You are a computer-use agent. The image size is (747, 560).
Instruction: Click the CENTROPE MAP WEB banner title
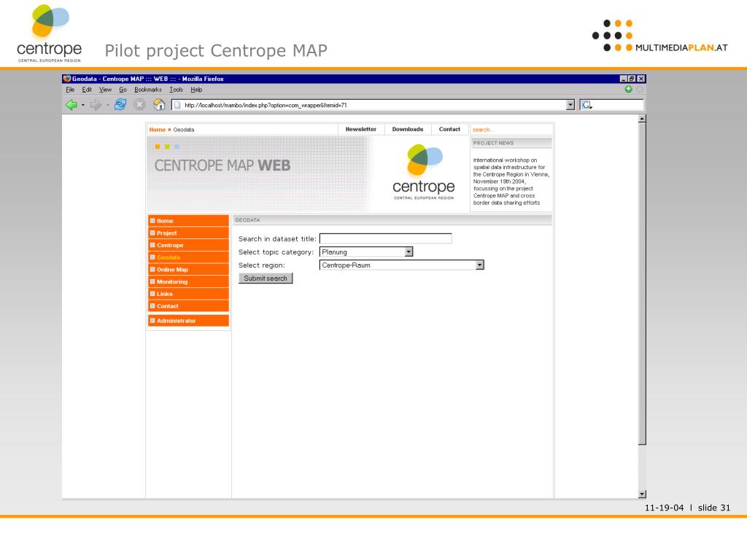click(x=222, y=166)
